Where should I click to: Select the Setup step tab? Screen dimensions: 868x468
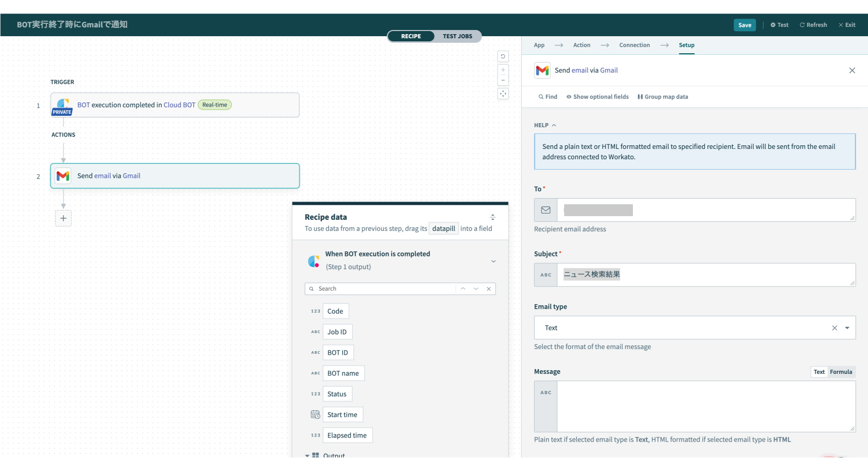(x=687, y=45)
